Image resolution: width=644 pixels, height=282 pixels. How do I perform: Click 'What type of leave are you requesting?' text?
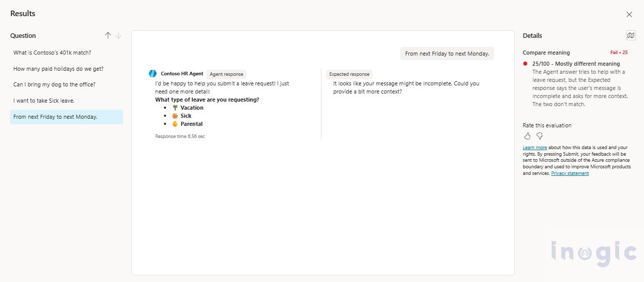click(x=207, y=100)
